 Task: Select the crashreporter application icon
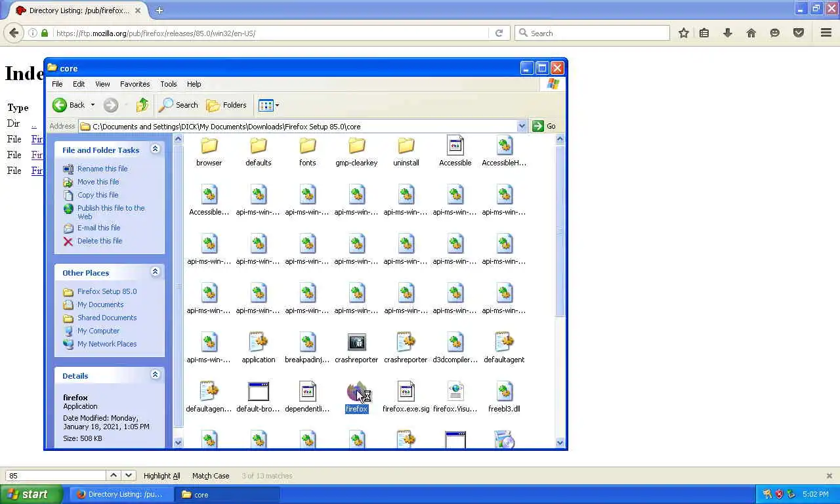(x=356, y=342)
